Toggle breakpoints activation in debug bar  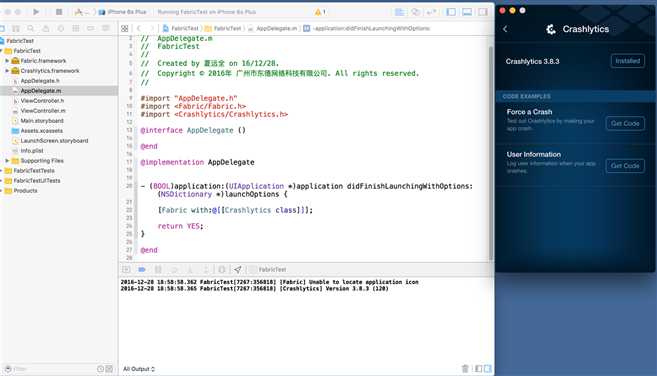(142, 270)
